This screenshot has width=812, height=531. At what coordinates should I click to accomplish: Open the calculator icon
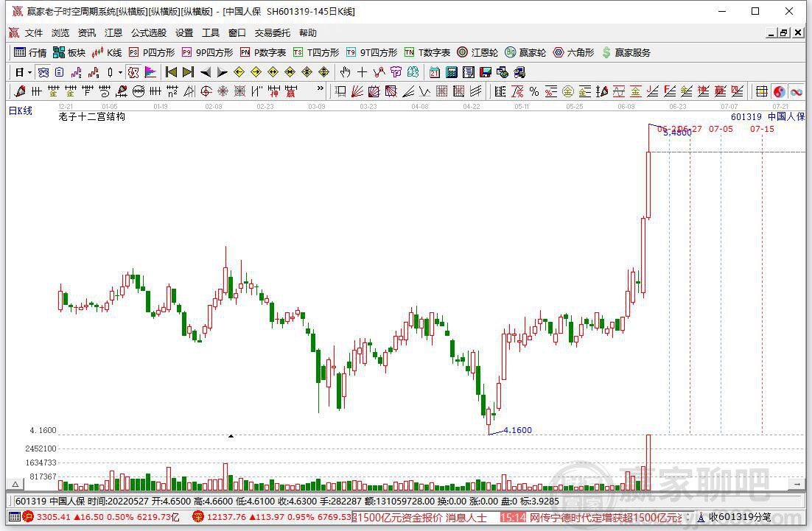point(452,72)
